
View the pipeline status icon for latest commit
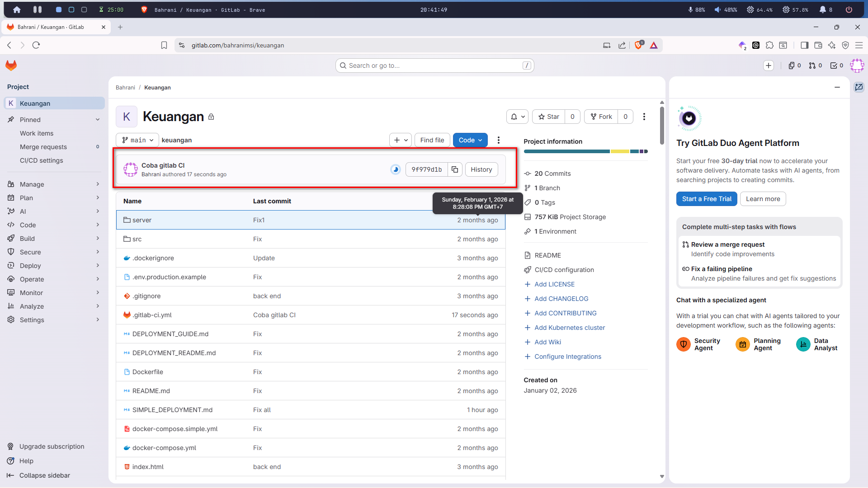pyautogui.click(x=396, y=169)
